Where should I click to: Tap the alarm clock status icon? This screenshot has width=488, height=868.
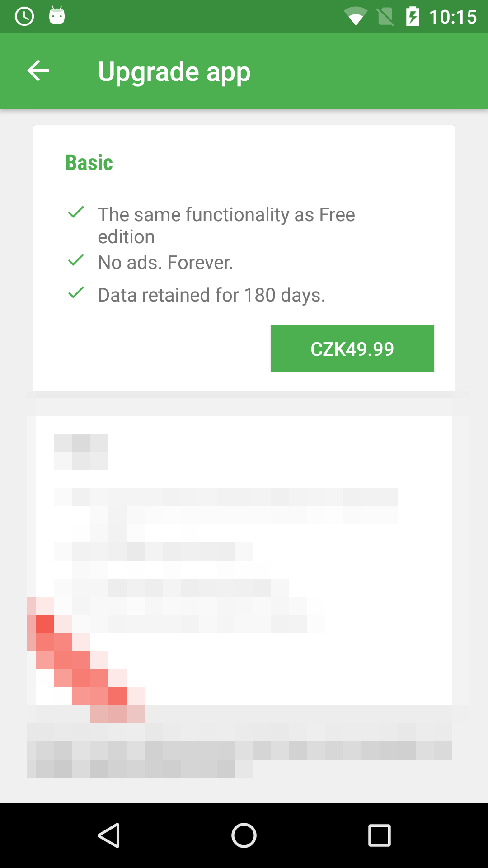tap(24, 17)
